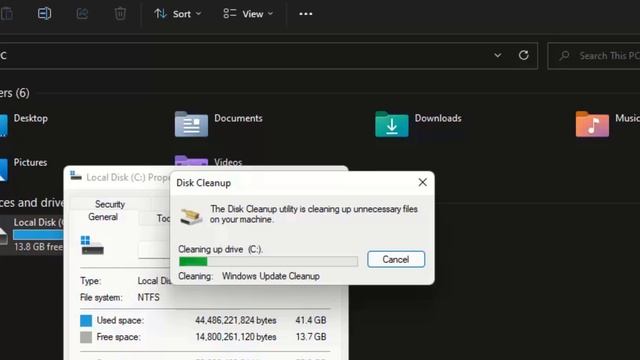
Task: Click the Search This PC field
Action: click(x=594, y=56)
